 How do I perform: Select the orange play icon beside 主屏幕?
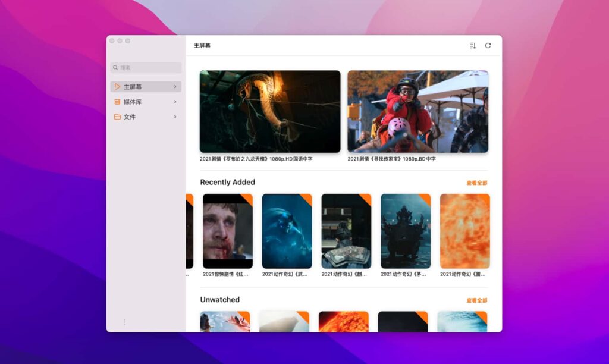117,86
